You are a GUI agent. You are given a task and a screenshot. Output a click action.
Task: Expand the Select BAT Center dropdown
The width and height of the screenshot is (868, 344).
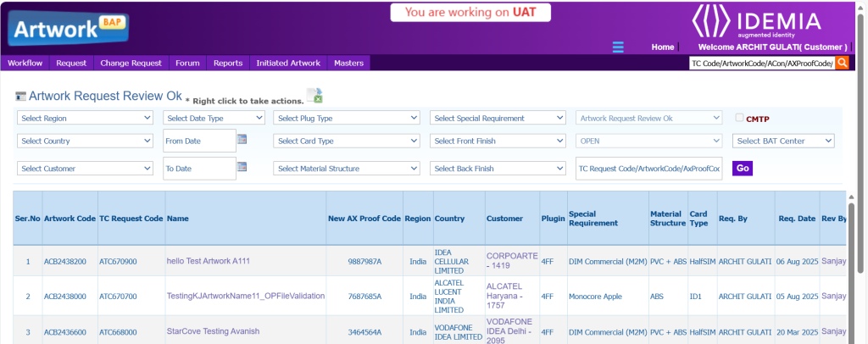click(783, 141)
